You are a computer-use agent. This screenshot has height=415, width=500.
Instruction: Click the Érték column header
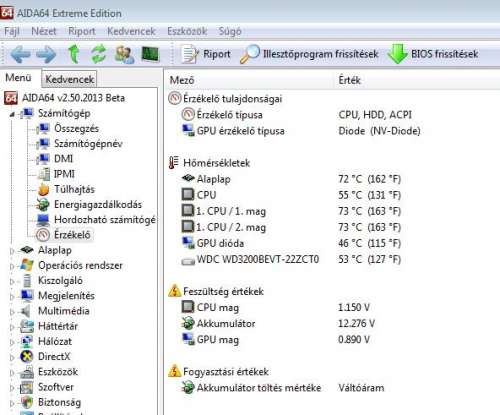pos(350,80)
